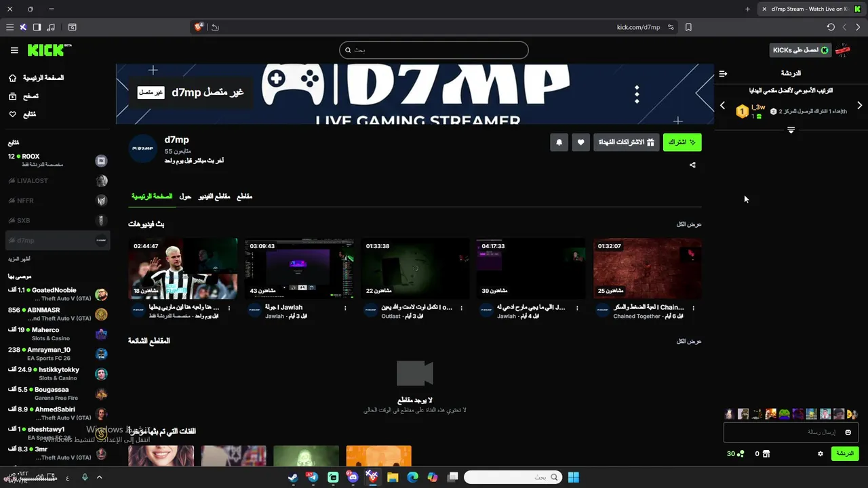Screen dimensions: 868x488
Task: Open Maherco recommended channel
Action: [x=57, y=334]
